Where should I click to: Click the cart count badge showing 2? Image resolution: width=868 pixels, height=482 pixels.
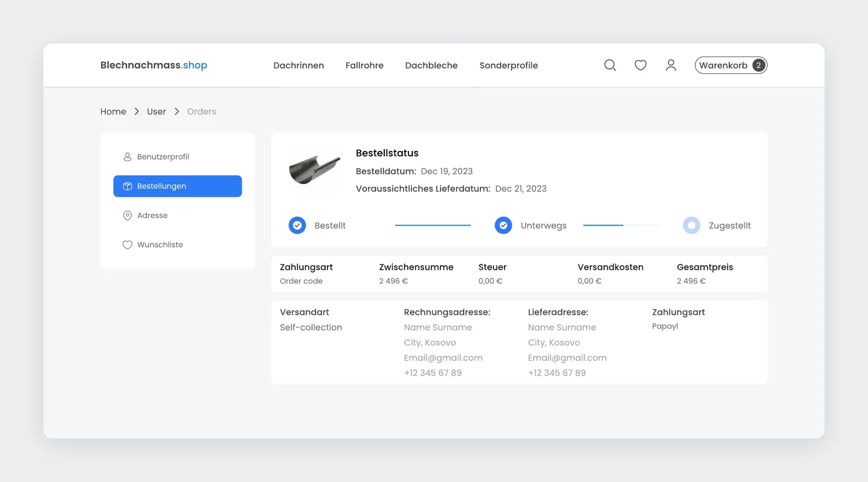pyautogui.click(x=758, y=65)
